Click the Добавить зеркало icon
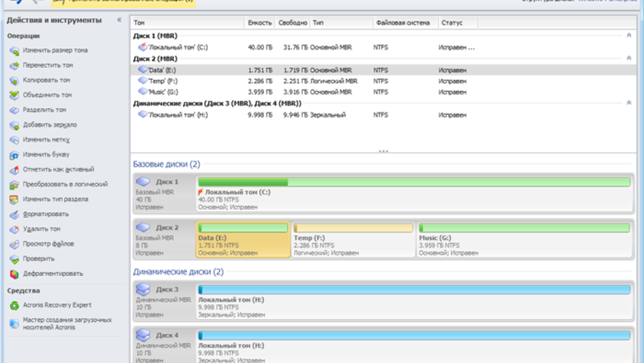This screenshot has height=363, width=644. pos(14,125)
